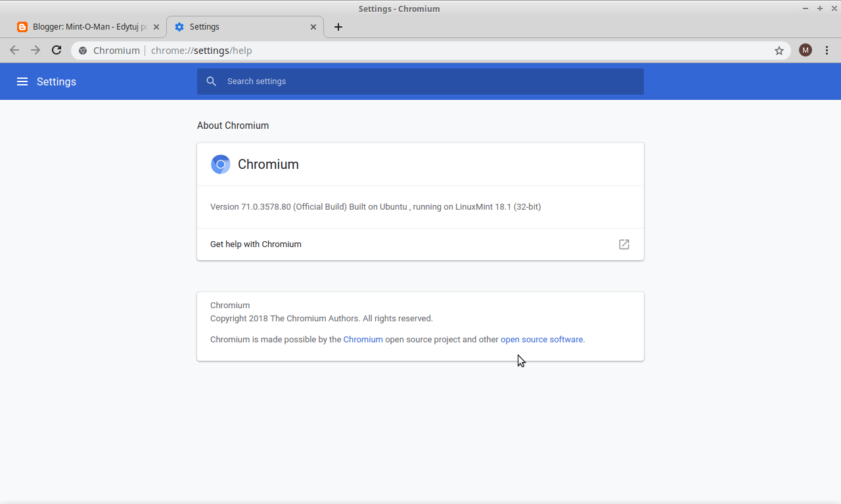Close the Chromium window
Image resolution: width=841 pixels, height=504 pixels.
click(833, 9)
